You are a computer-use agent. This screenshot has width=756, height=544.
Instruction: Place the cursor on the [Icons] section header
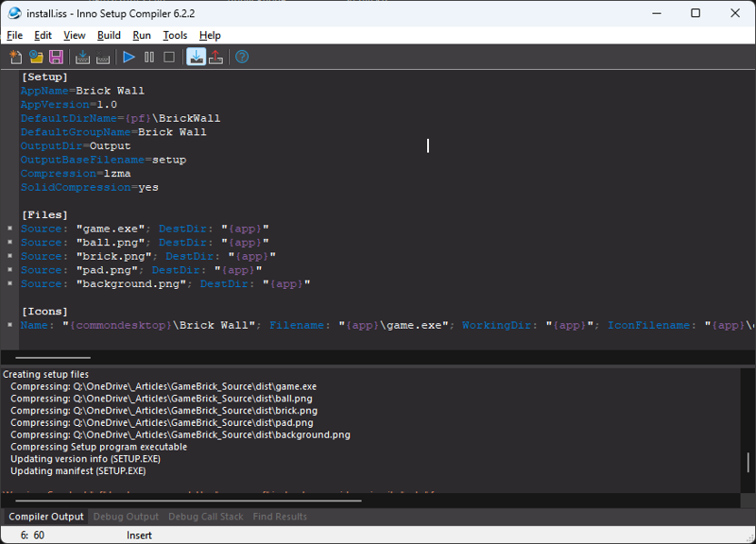click(x=44, y=312)
